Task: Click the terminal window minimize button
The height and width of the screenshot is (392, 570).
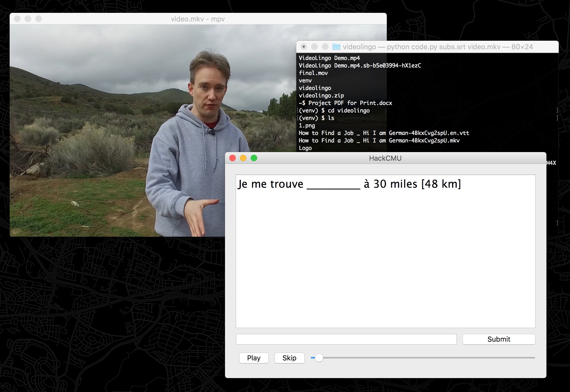Action: 314,47
